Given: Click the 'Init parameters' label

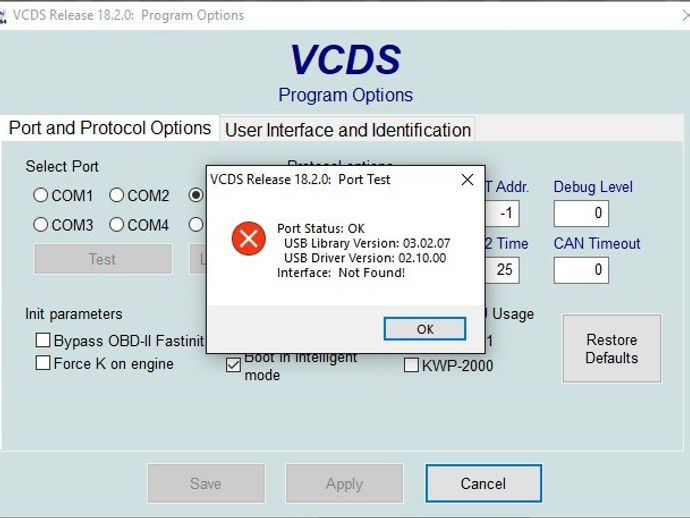Looking at the screenshot, I should click(x=74, y=314).
